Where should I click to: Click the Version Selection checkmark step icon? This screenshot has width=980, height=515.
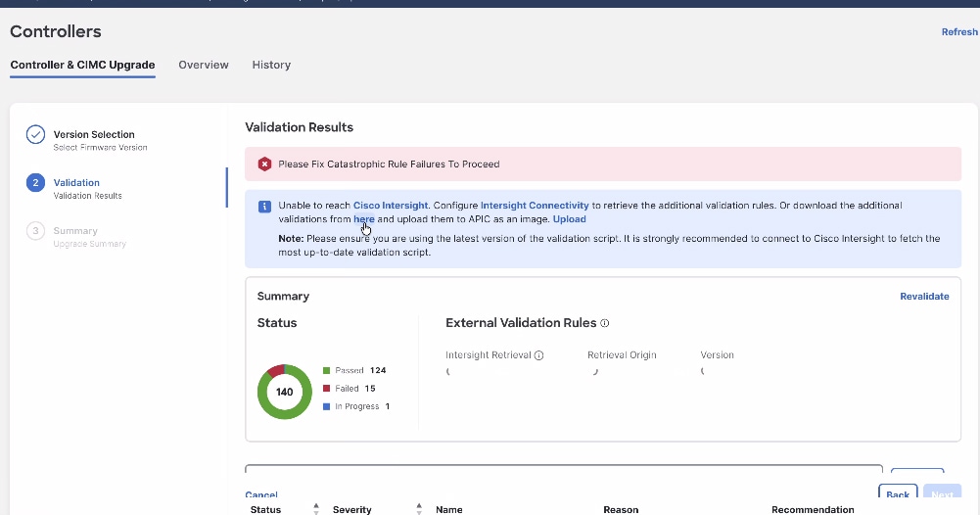pyautogui.click(x=35, y=135)
